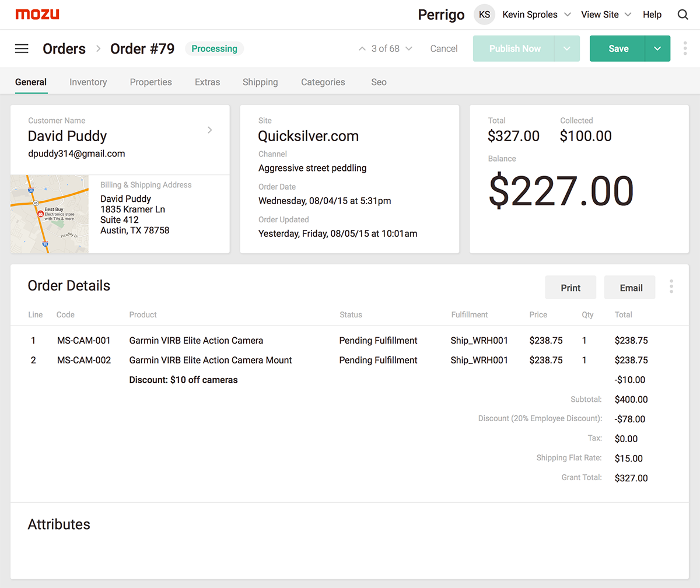Open the hamburger navigation menu

click(x=22, y=48)
